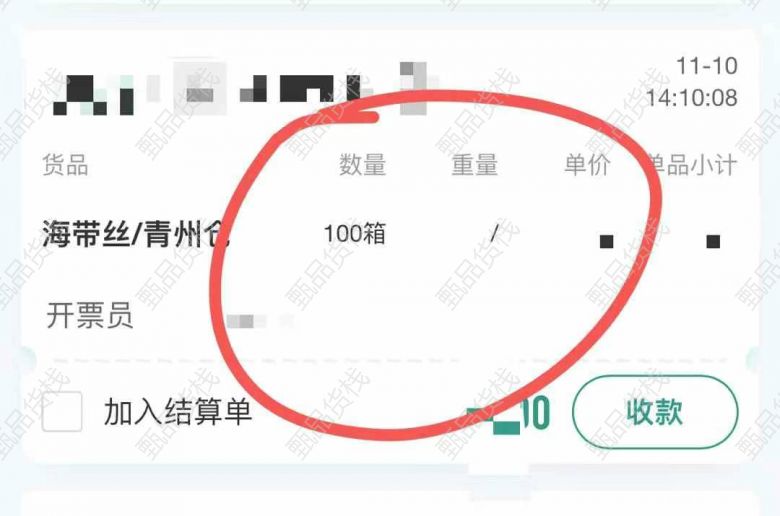Tap the blurred 开票员 name value

(x=260, y=321)
